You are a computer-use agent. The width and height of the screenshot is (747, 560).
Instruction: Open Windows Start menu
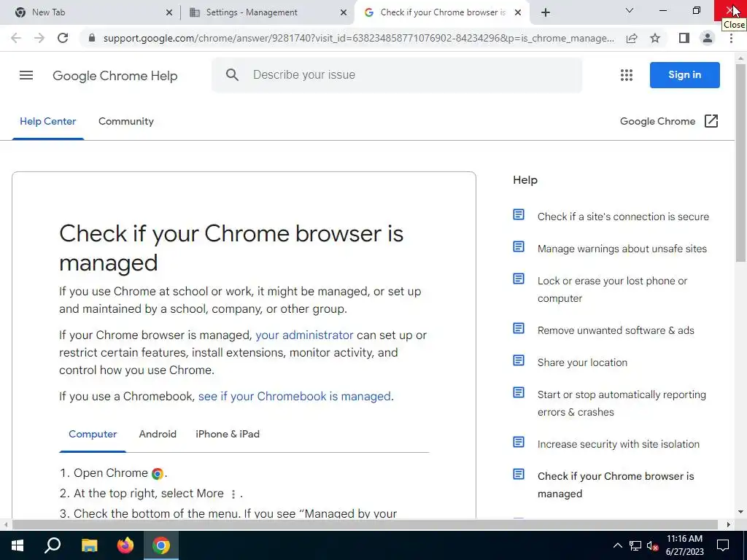coord(18,545)
